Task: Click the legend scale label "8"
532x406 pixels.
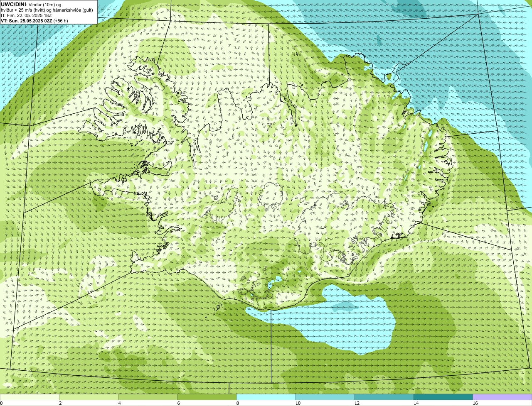Action: (238, 403)
